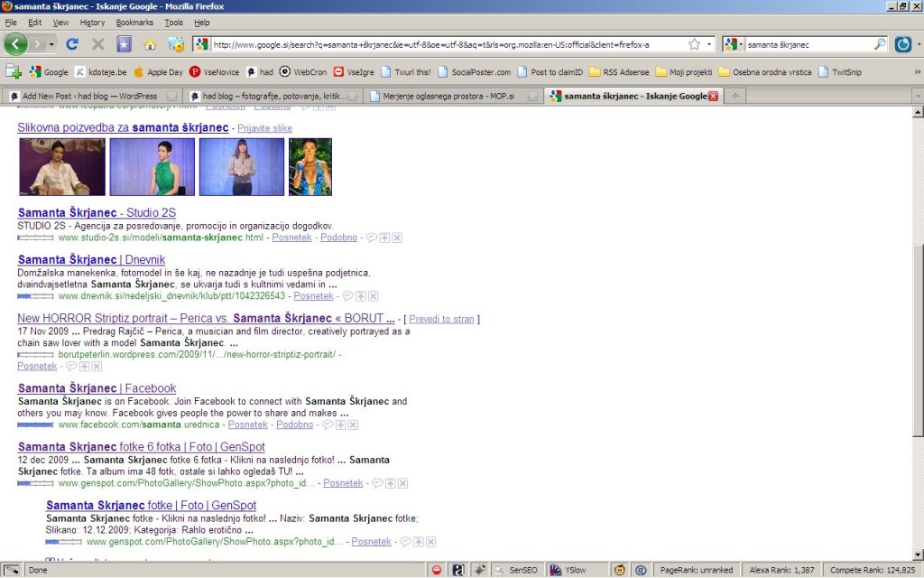The image size is (924, 578).
Task: Open the Tools menu
Action: click(173, 23)
